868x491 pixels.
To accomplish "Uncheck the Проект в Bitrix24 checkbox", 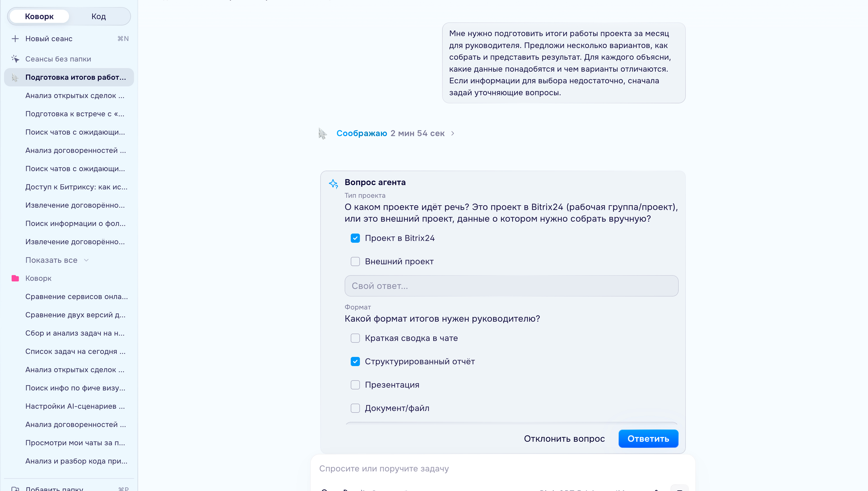I will pos(355,238).
